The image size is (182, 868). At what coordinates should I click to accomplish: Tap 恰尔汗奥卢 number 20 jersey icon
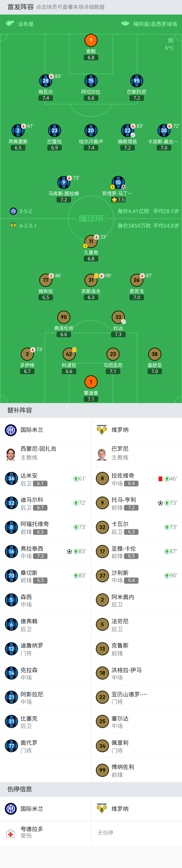point(91,130)
